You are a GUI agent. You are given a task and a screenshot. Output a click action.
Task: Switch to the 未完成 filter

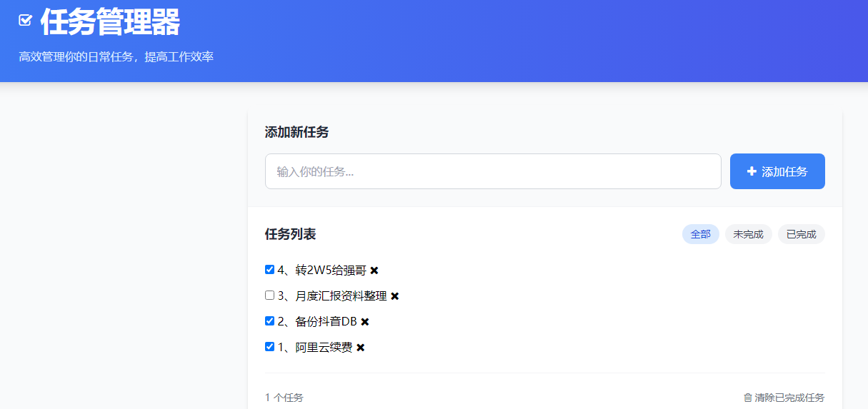749,234
